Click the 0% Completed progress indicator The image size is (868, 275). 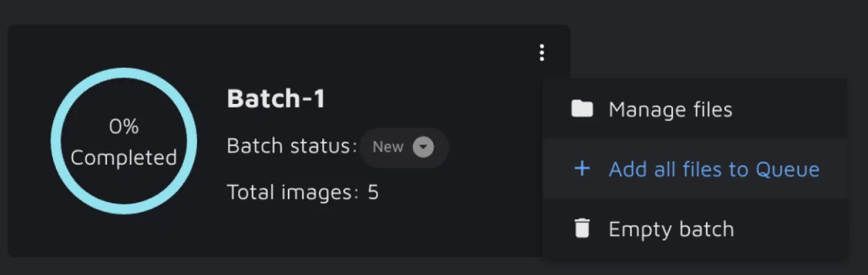coord(124,142)
